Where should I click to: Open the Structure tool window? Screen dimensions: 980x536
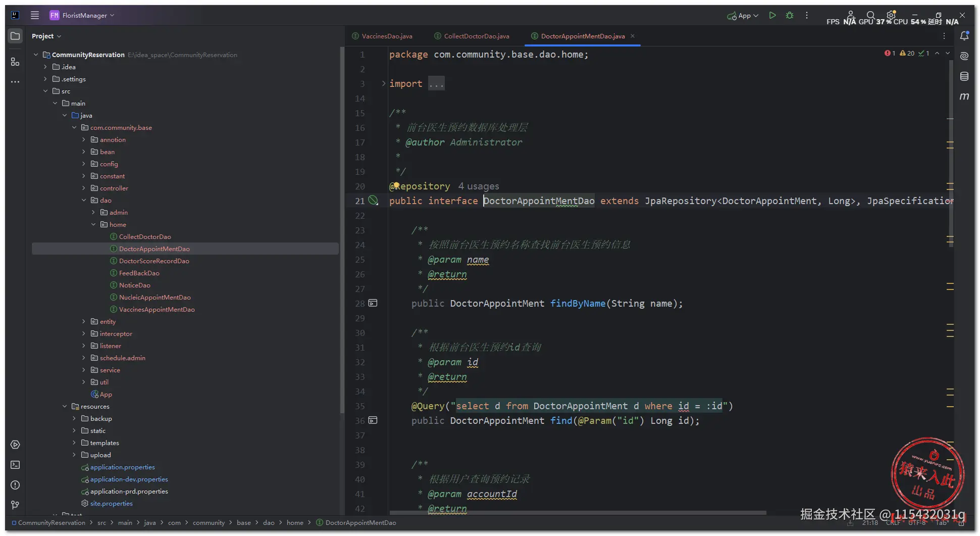click(x=15, y=62)
